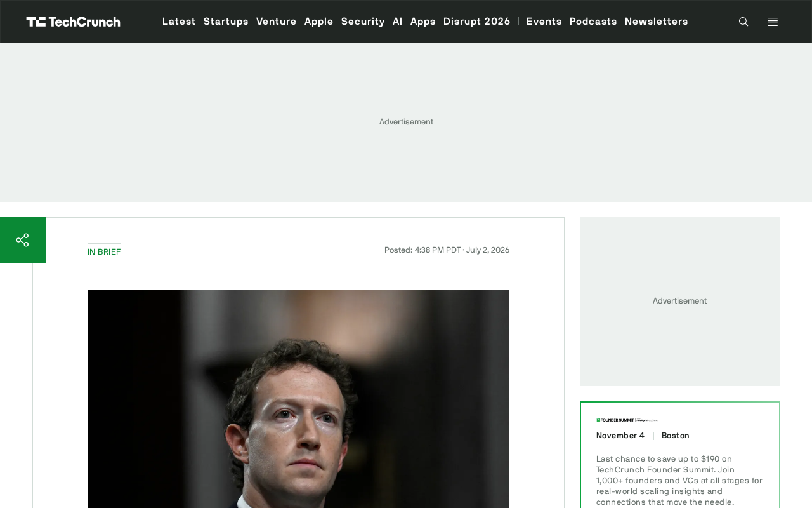Click the IN BRIEF category link
The image size is (812, 508).
click(x=104, y=252)
